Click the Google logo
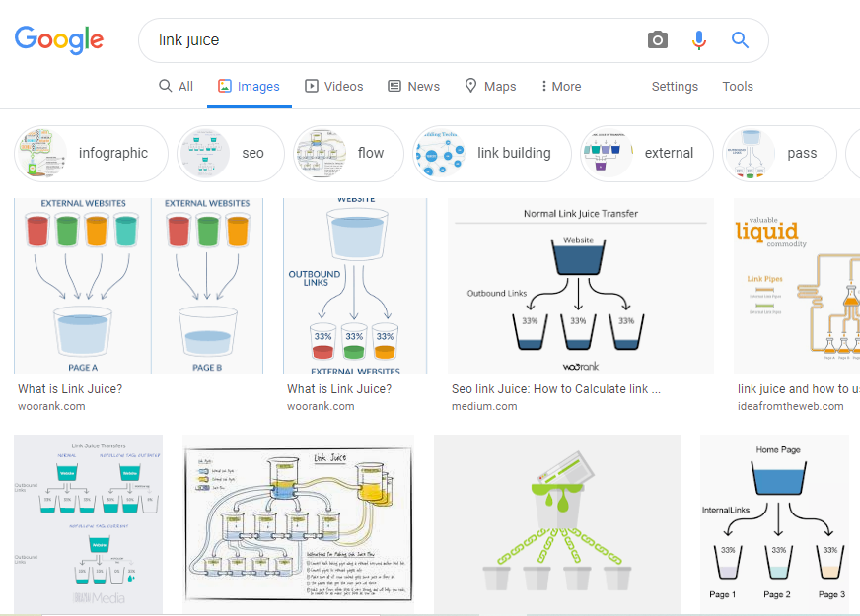860x616 pixels. (x=59, y=39)
